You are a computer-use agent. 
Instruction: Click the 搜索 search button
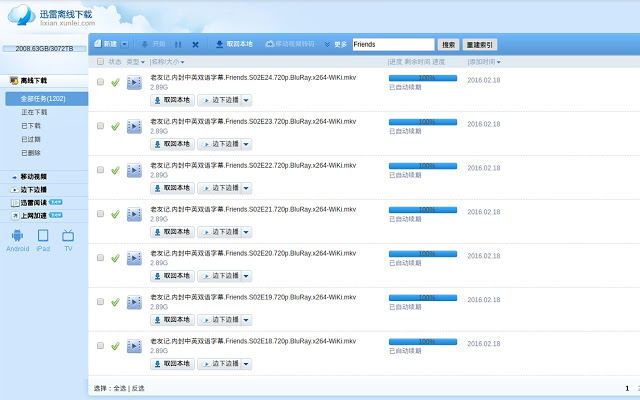coord(449,45)
